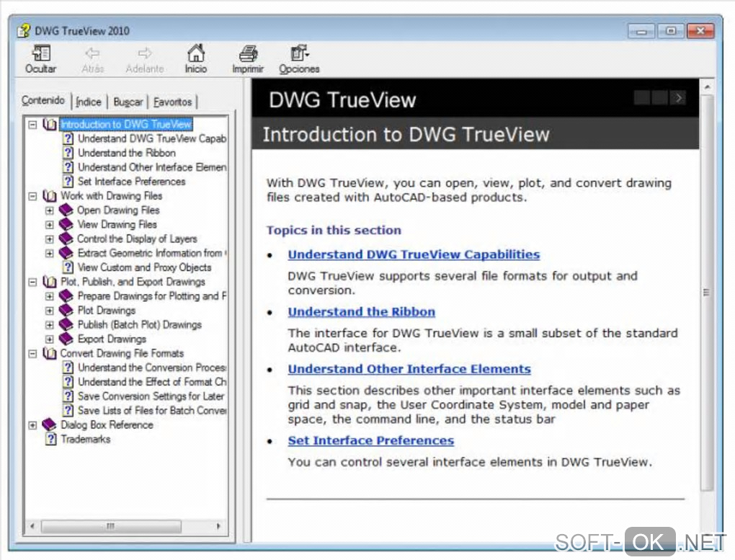Click the question page icon for Trademarks
Image resolution: width=735 pixels, height=560 pixels.
point(51,440)
